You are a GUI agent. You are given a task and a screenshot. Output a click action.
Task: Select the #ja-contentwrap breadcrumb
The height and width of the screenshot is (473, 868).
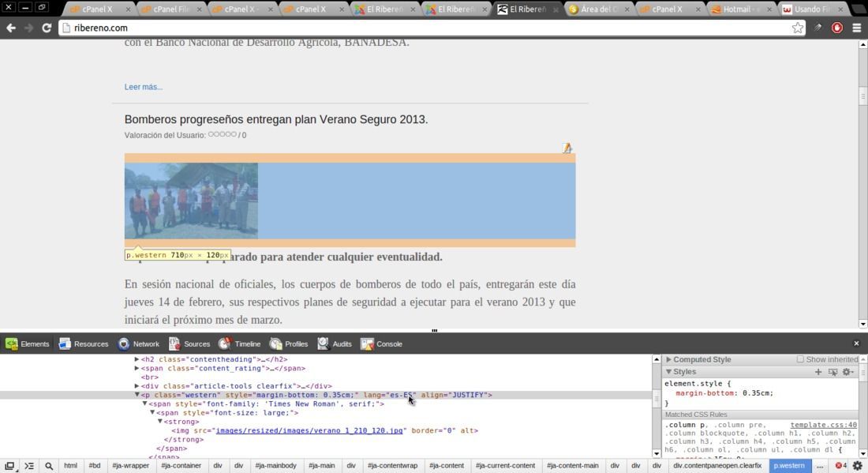(392, 466)
